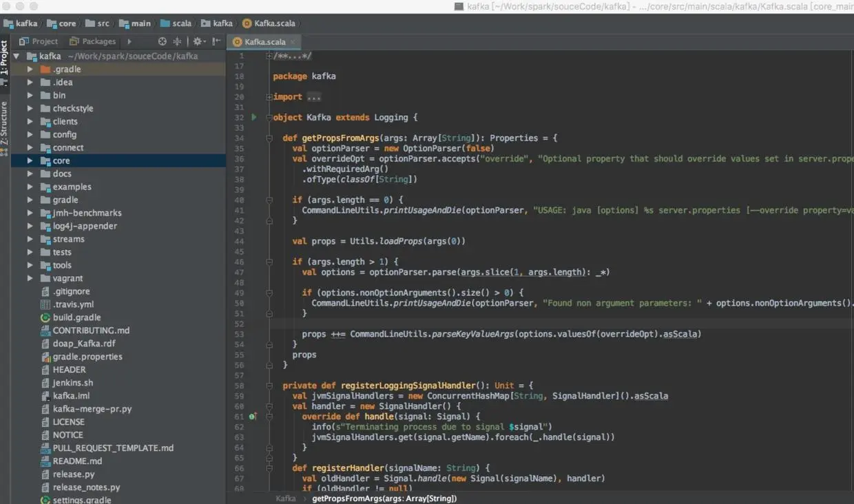This screenshot has height=504, width=854.
Task: Click the .gitignore file icon
Action: coord(45,292)
